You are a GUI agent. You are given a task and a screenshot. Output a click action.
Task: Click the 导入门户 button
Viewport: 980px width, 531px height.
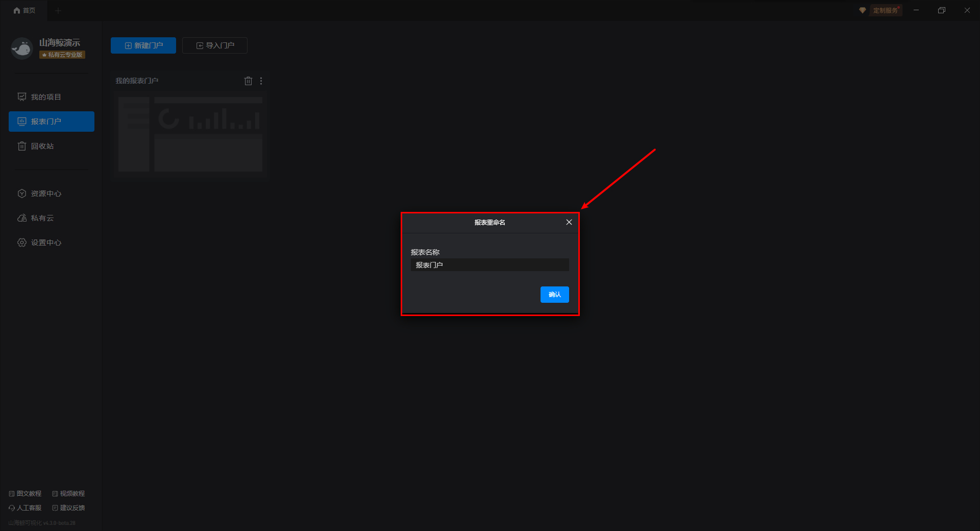[x=215, y=45]
